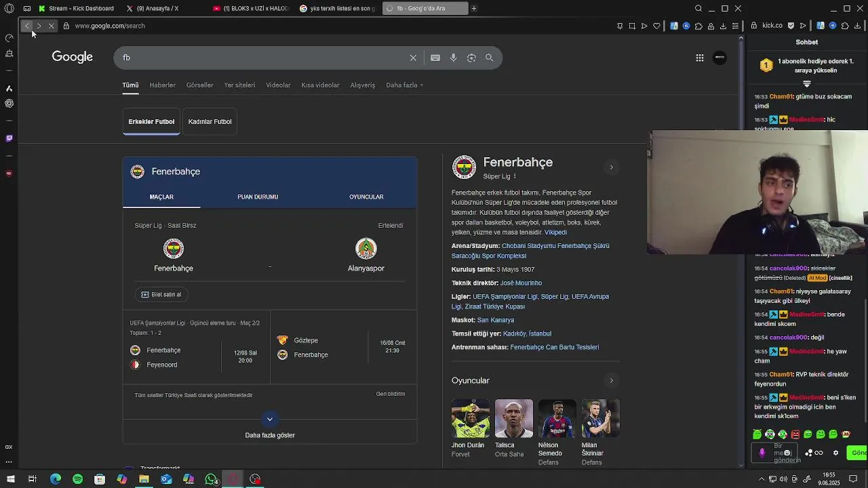The height and width of the screenshot is (488, 868).
Task: Open the Vikipedi link
Action: coord(555,232)
